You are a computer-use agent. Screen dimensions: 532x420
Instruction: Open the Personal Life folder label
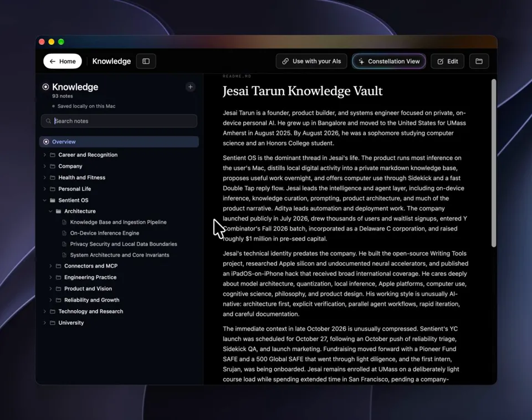(x=75, y=189)
